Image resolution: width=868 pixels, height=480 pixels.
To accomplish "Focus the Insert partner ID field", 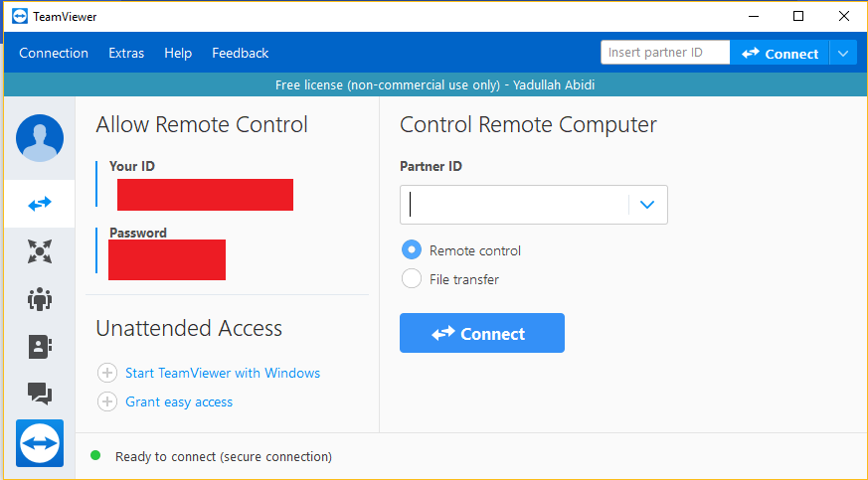I will pyautogui.click(x=665, y=53).
